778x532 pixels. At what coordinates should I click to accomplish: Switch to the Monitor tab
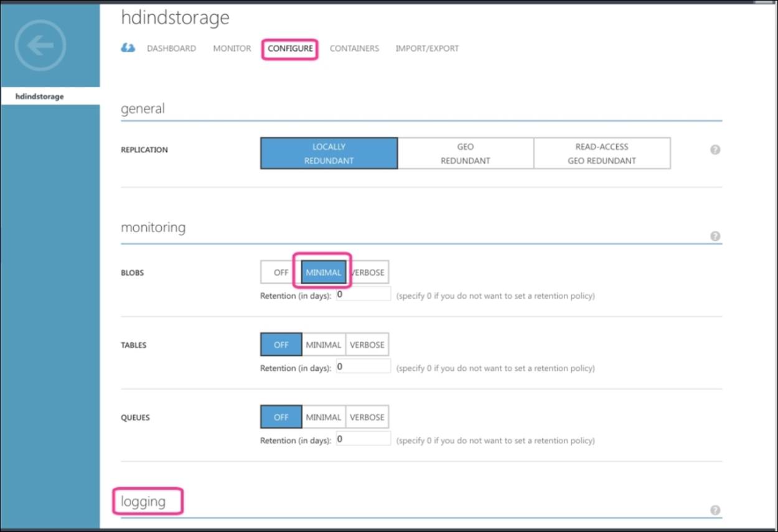[232, 49]
